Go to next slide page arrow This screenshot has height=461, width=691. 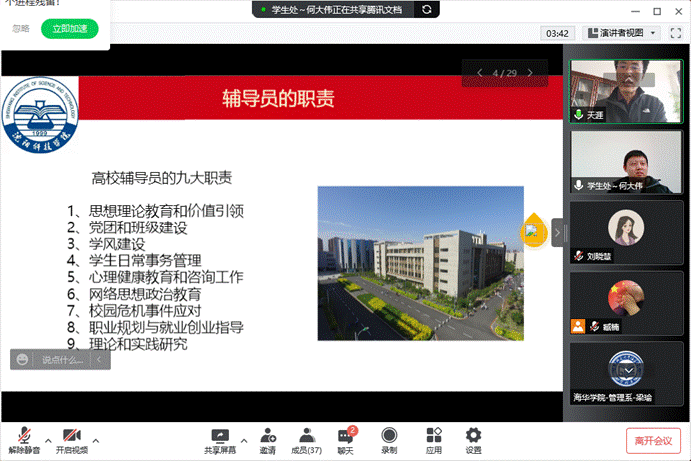530,73
